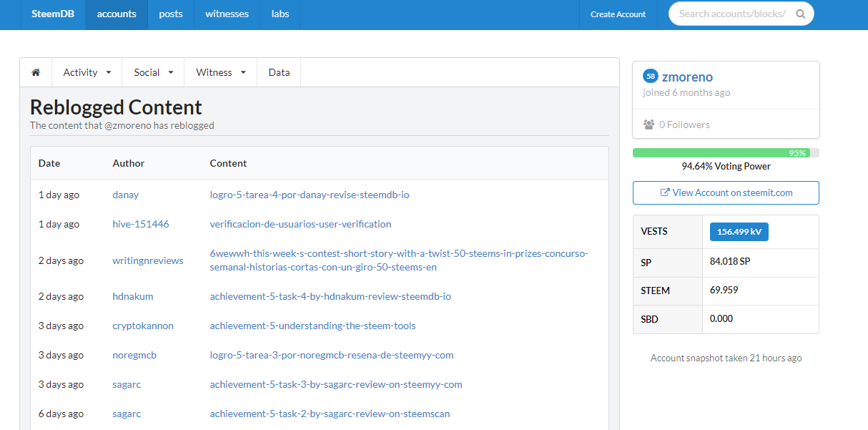Open logro-5-tarea-3-por-noregmcb post
The height and width of the screenshot is (430, 868).
(332, 355)
